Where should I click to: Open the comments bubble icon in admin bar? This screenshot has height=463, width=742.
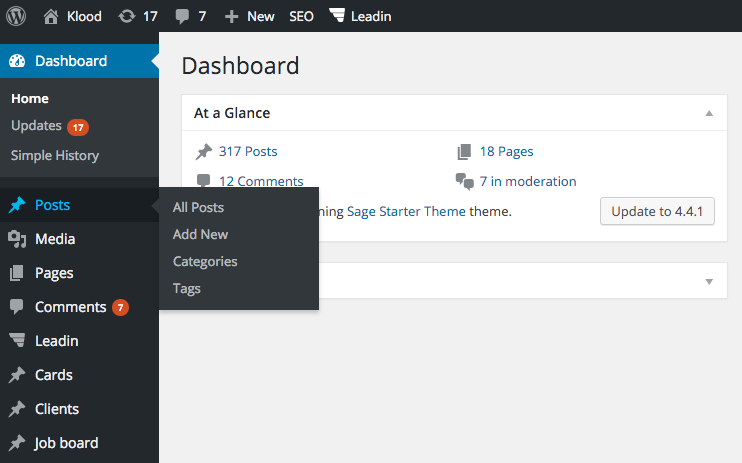pyautogui.click(x=182, y=16)
